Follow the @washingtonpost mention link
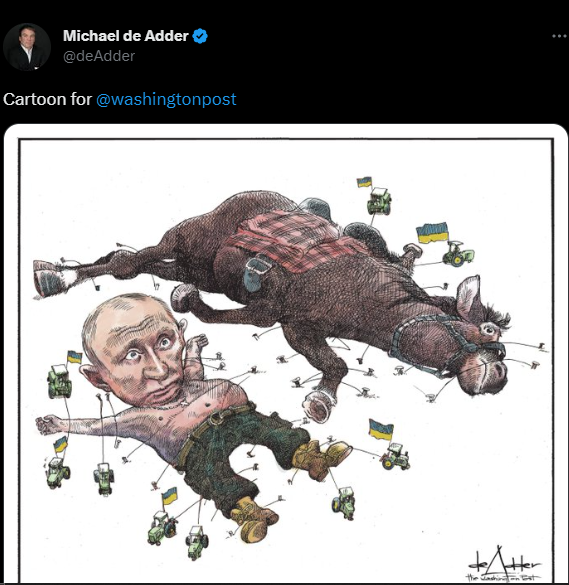The width and height of the screenshot is (569, 585). (x=166, y=99)
